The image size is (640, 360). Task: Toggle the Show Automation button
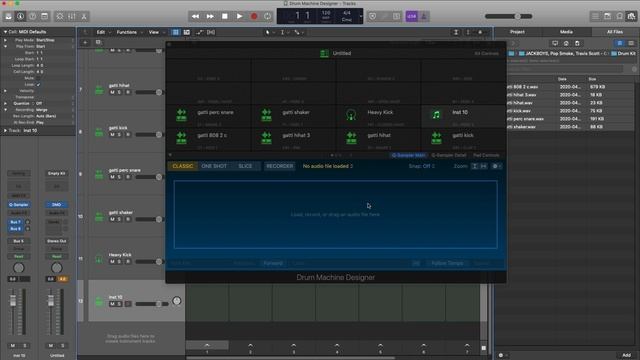pyautogui.click(x=200, y=32)
